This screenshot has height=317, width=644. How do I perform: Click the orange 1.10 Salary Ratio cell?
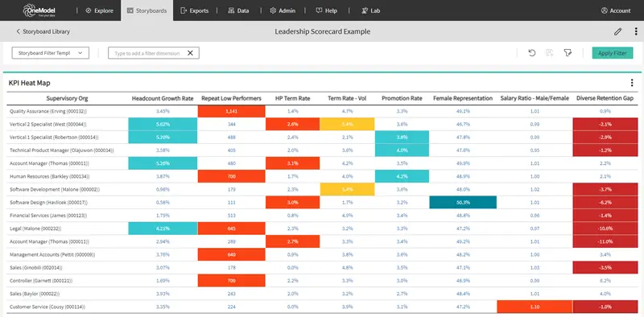coord(535,307)
